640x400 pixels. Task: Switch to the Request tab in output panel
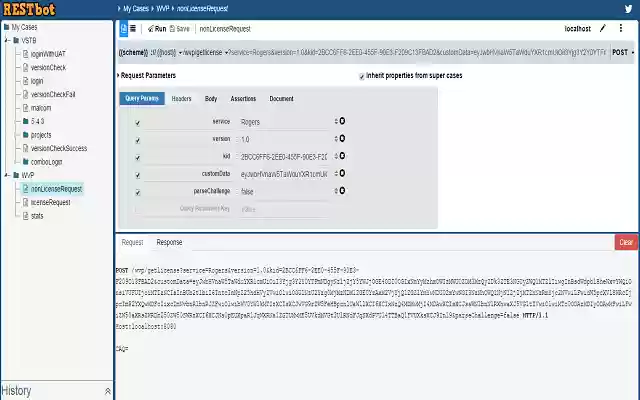point(132,242)
